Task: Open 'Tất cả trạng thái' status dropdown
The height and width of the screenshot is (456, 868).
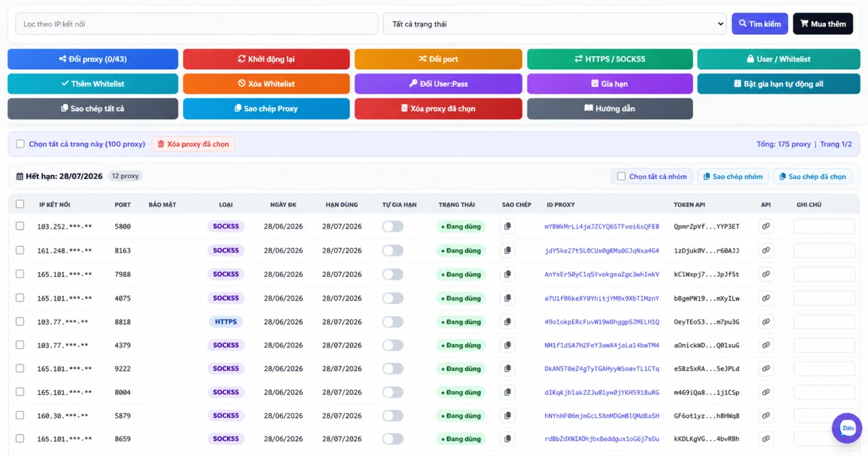Action: coord(555,24)
